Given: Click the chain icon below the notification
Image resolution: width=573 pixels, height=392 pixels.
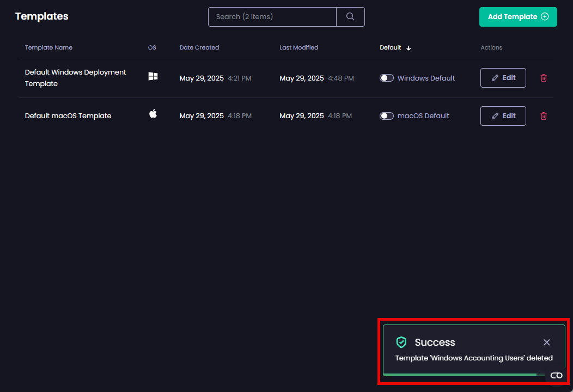Looking at the screenshot, I should (556, 376).
